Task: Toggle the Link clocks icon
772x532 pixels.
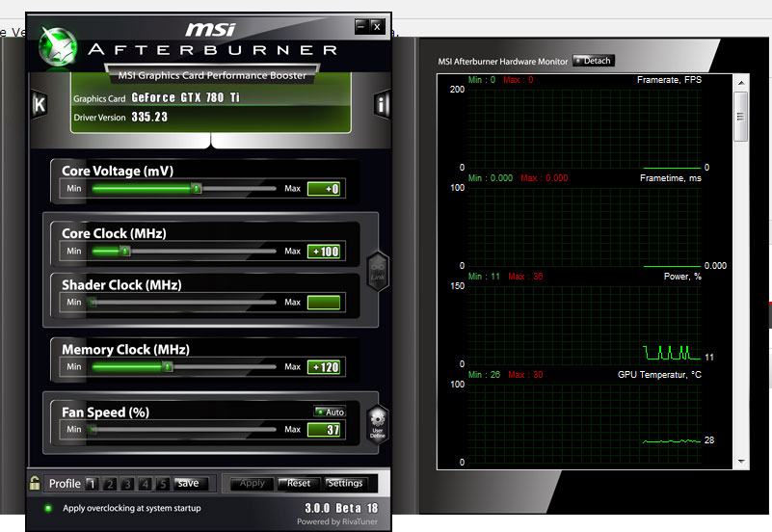Action: coord(378,271)
